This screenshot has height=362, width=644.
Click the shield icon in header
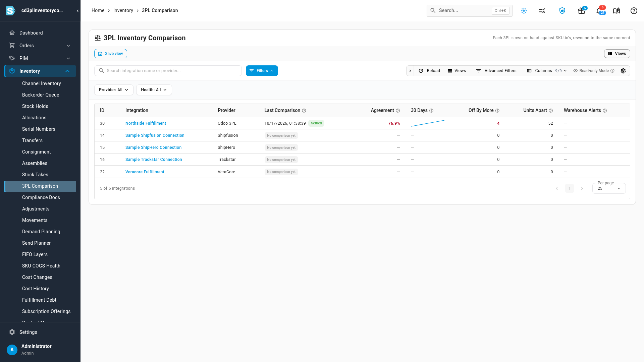[x=562, y=11]
